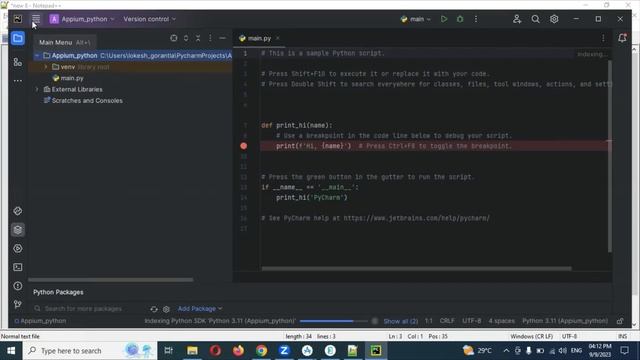Expand the venv folder node
This screenshot has height=360, width=640.
(x=46, y=67)
